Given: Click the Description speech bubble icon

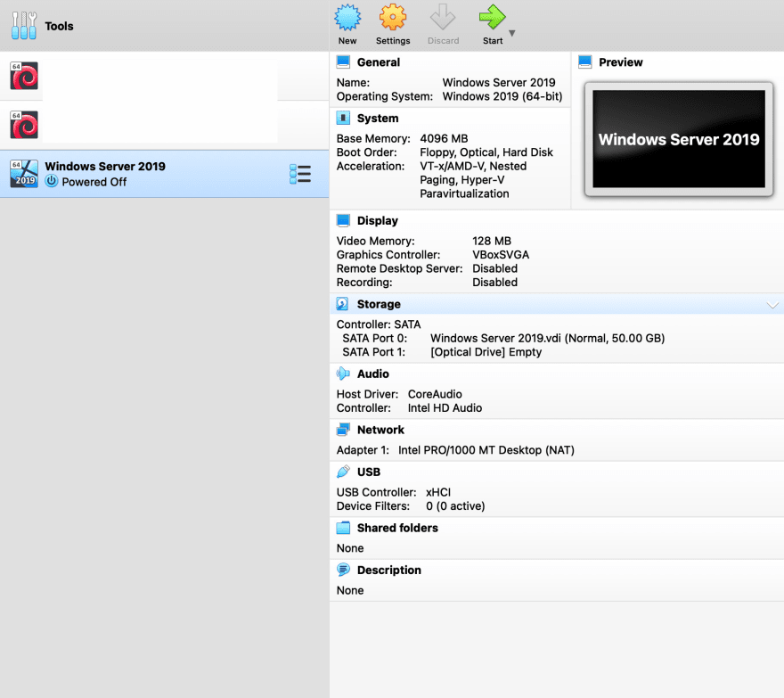Looking at the screenshot, I should pos(343,570).
